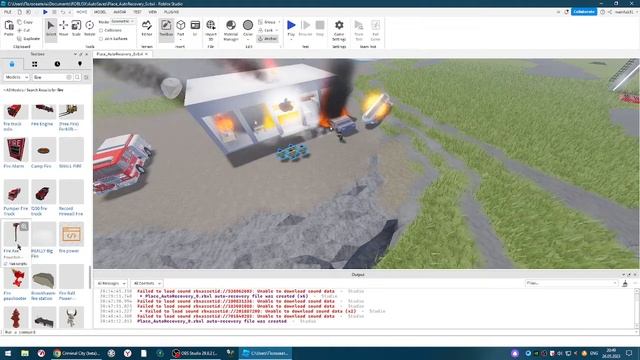Click the Share icon near username
Image resolution: width=640 pixels, height=360 pixels.
click(610, 12)
